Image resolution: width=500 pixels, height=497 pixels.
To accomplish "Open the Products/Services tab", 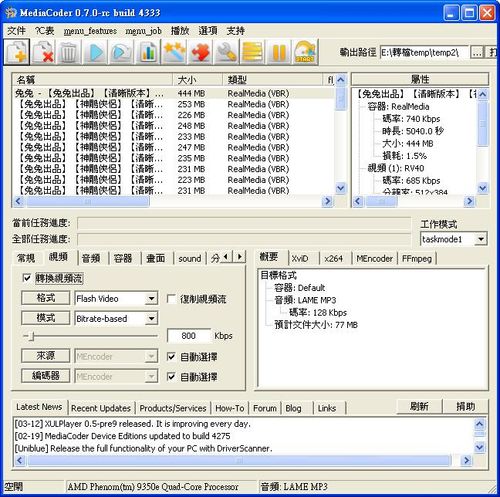I will click(x=173, y=408).
